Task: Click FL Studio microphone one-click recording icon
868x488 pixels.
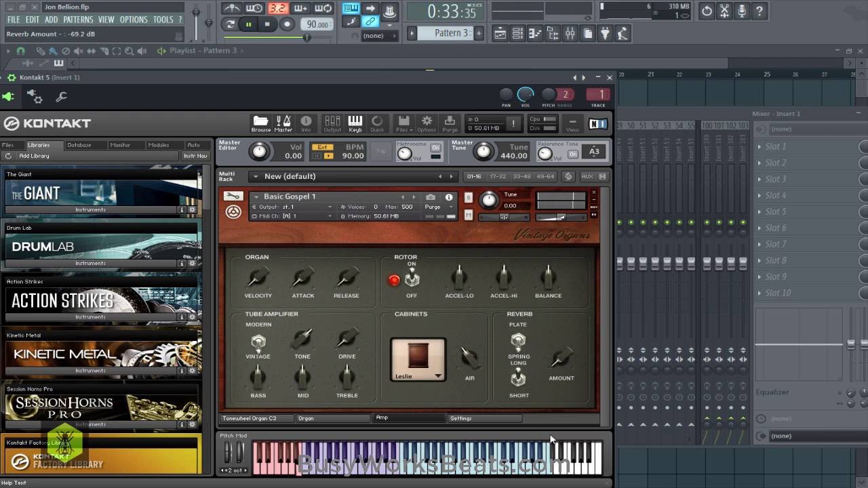Action: [742, 11]
